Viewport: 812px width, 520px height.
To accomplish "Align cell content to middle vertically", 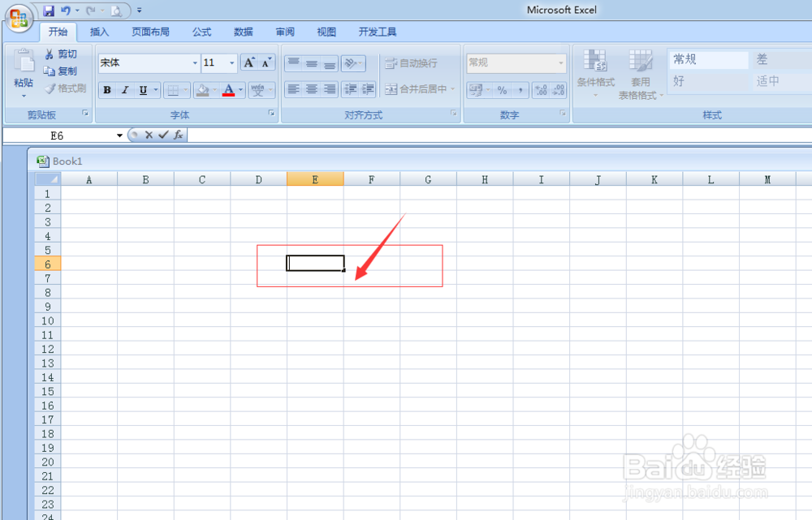I will pos(311,63).
